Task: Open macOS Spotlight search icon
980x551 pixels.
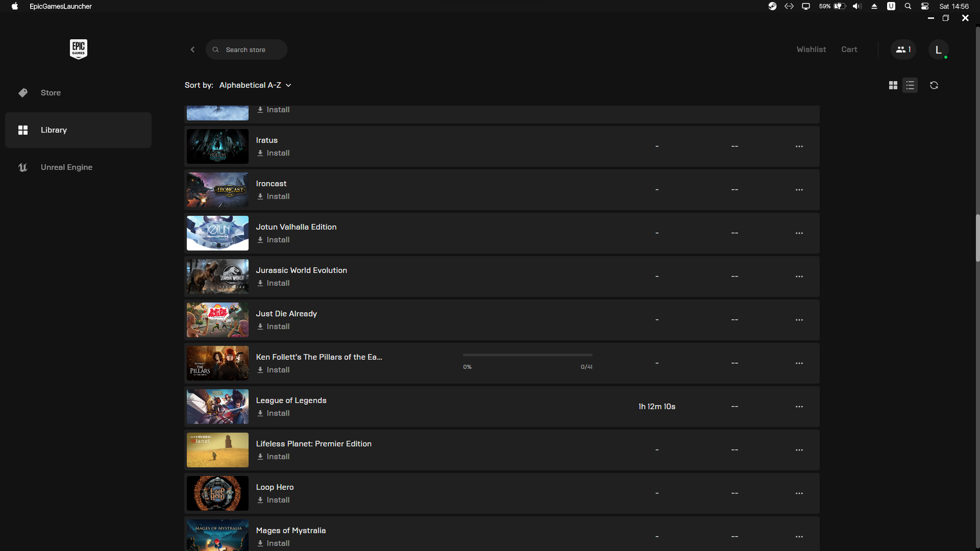Action: pyautogui.click(x=908, y=6)
